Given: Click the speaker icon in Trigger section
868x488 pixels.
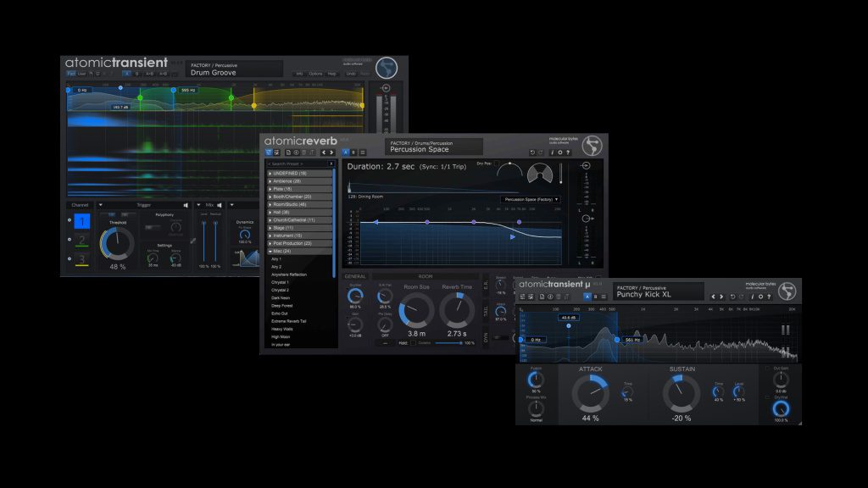Looking at the screenshot, I should click(x=186, y=205).
